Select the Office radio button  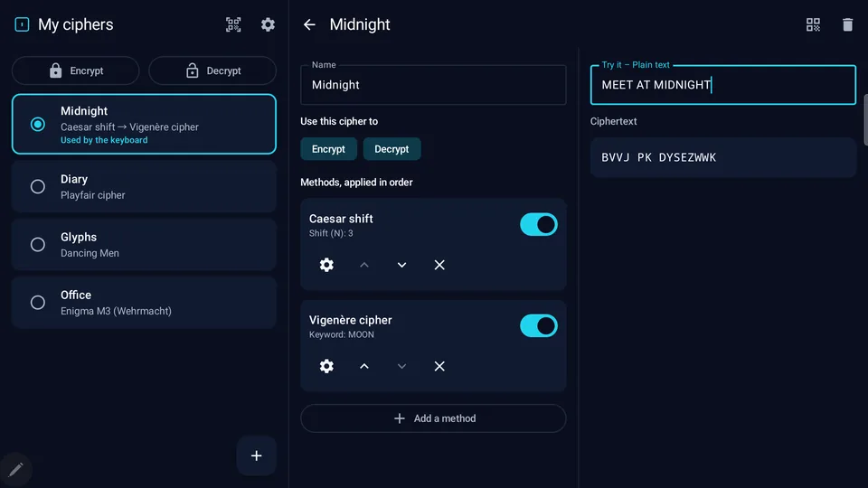point(38,303)
